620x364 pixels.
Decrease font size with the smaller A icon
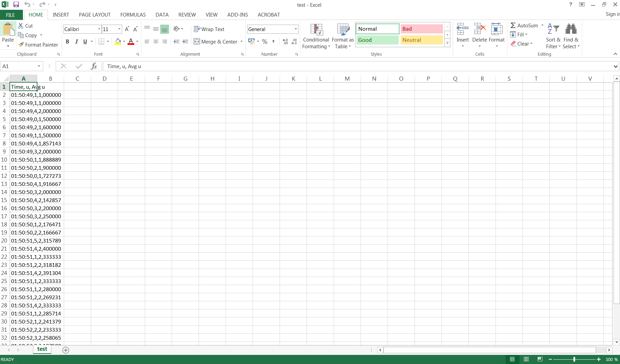(x=135, y=29)
